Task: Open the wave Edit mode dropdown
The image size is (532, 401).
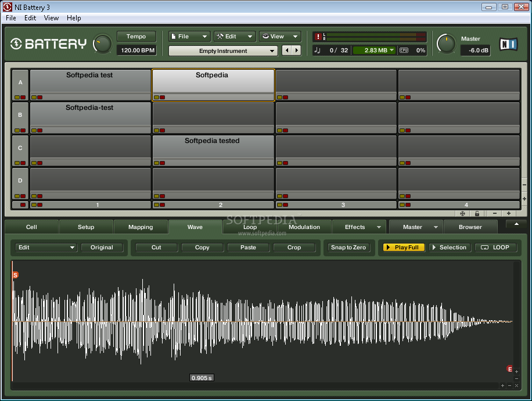Action: point(46,248)
